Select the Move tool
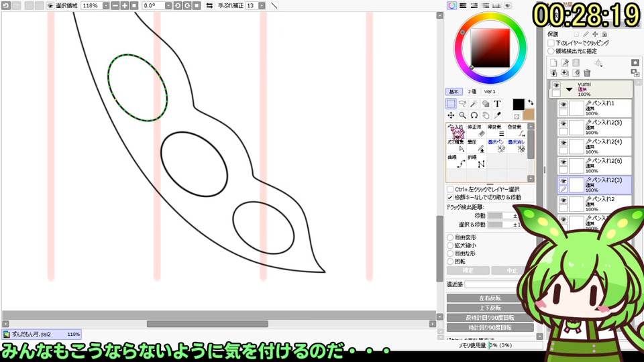This screenshot has height=362, width=644. [x=451, y=115]
